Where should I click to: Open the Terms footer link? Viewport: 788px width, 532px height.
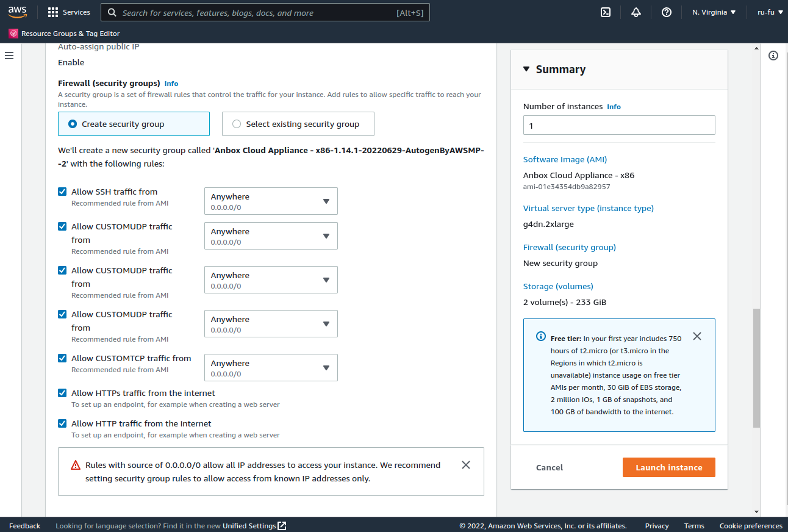pyautogui.click(x=694, y=526)
